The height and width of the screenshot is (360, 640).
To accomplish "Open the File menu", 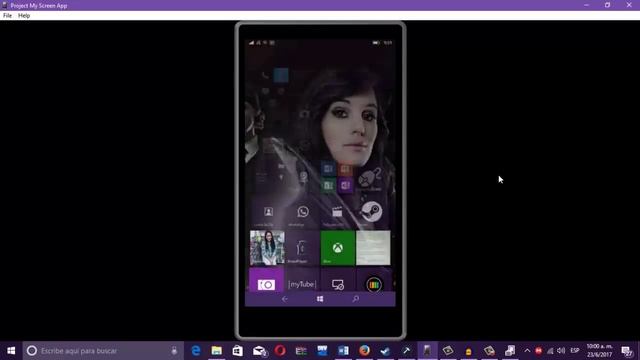I will [x=7, y=16].
